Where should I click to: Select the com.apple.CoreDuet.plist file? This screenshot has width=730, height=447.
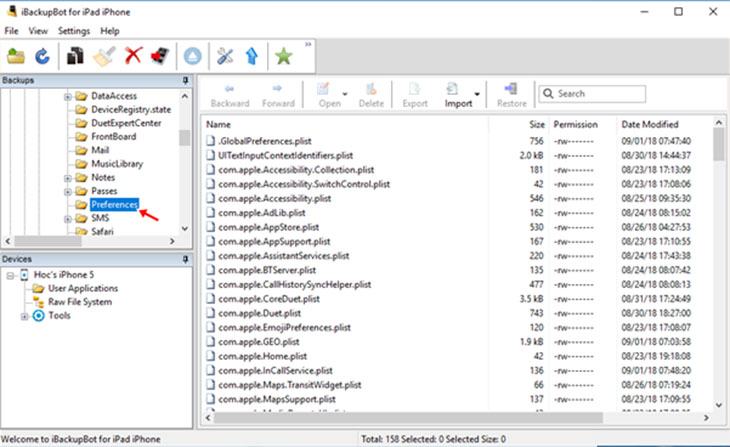(x=269, y=299)
